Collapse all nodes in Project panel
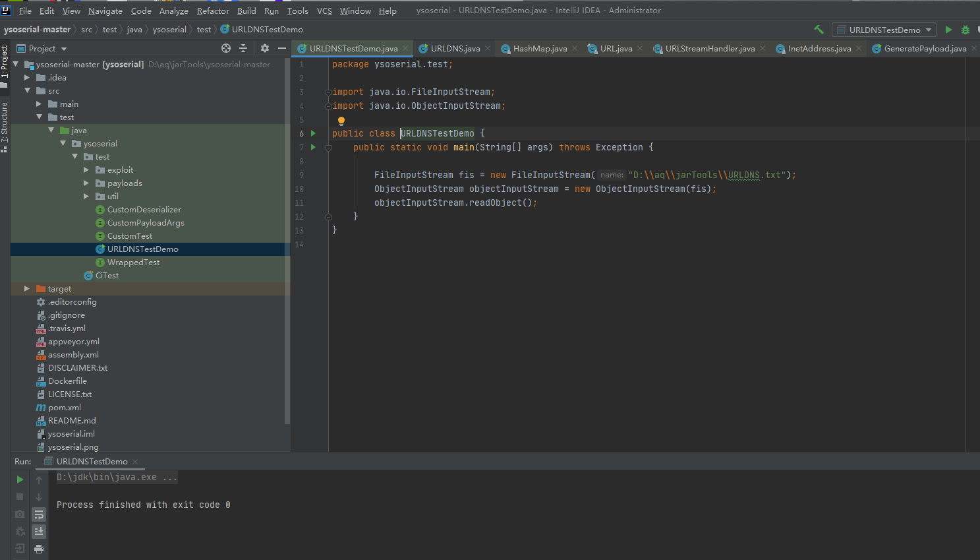Image resolution: width=980 pixels, height=560 pixels. (243, 48)
